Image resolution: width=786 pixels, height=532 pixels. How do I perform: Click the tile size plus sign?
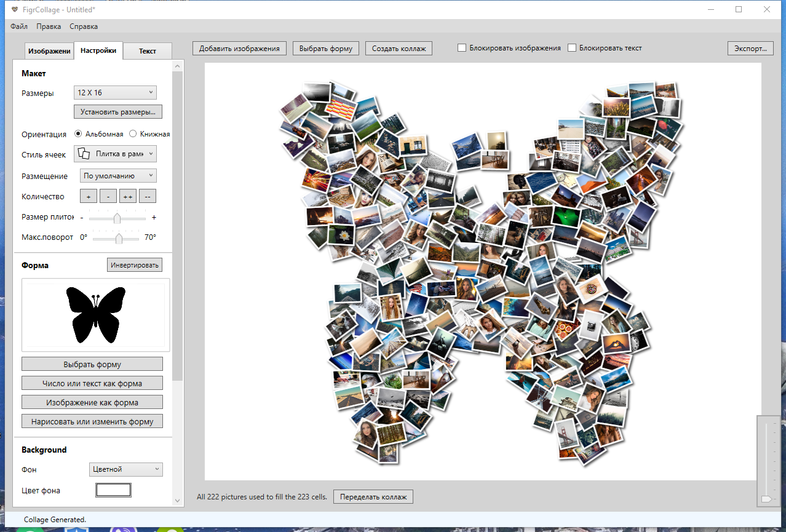(154, 218)
